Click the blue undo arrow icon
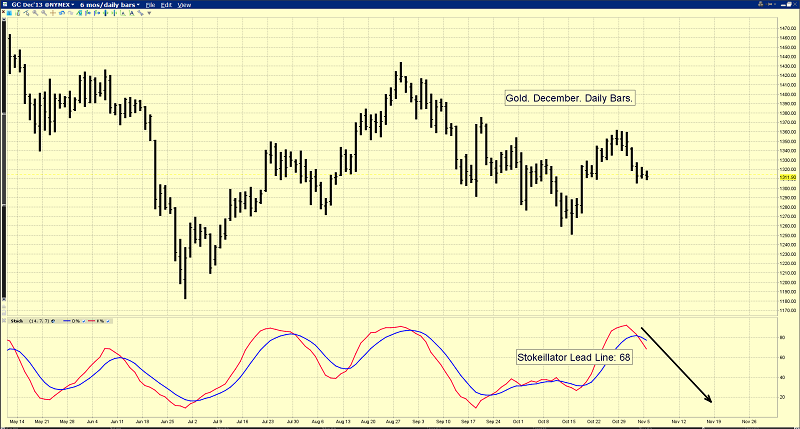This screenshot has width=800, height=429. (x=62, y=13)
